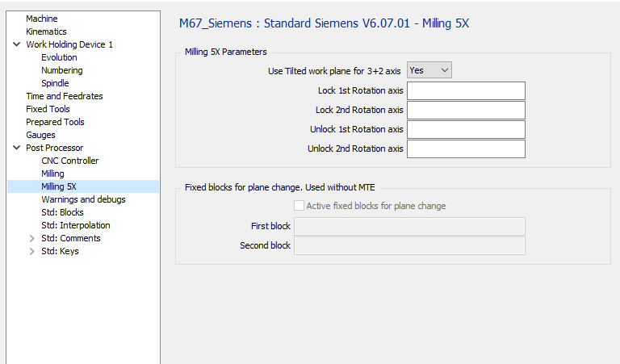
Task: Open the Tilted work plane dropdown
Action: click(x=429, y=70)
